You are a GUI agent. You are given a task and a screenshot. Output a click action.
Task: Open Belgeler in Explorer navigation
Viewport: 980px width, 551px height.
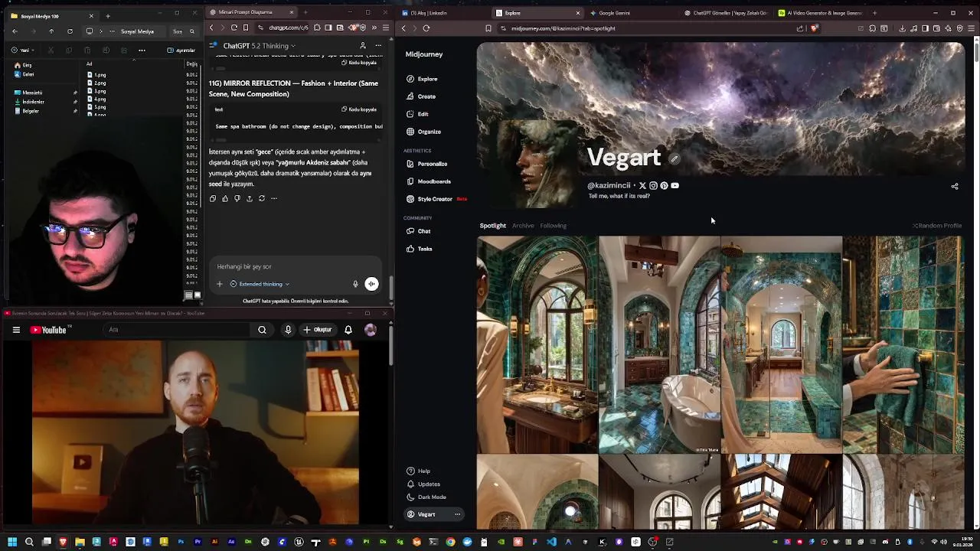click(27, 111)
